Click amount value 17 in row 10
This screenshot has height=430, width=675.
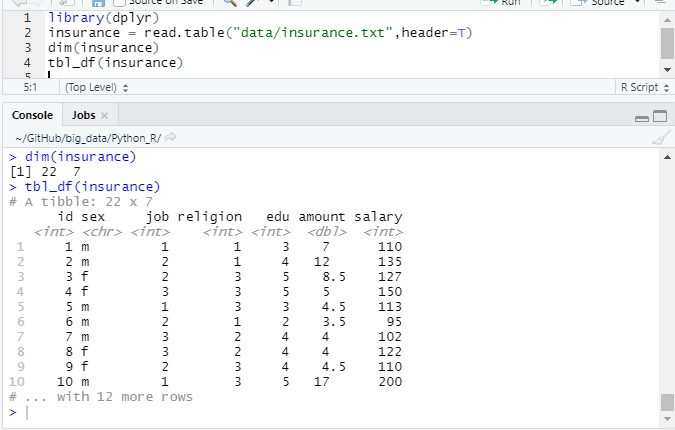322,382
